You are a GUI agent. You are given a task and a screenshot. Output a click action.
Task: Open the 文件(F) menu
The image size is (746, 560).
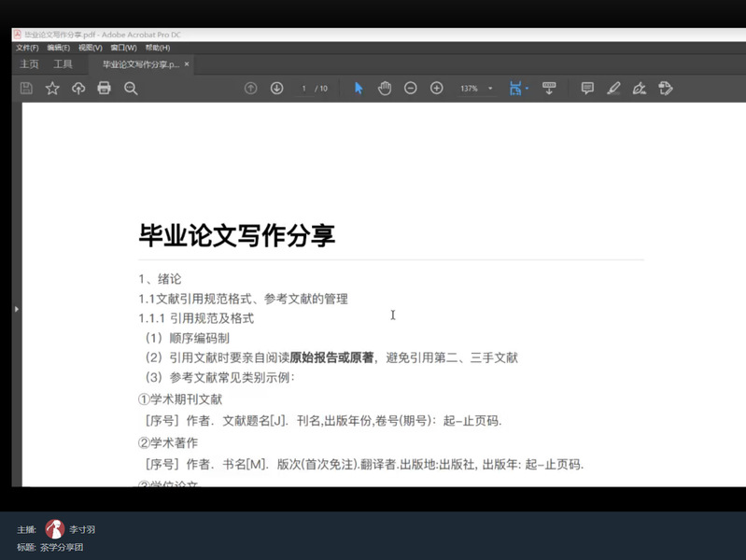(27, 48)
